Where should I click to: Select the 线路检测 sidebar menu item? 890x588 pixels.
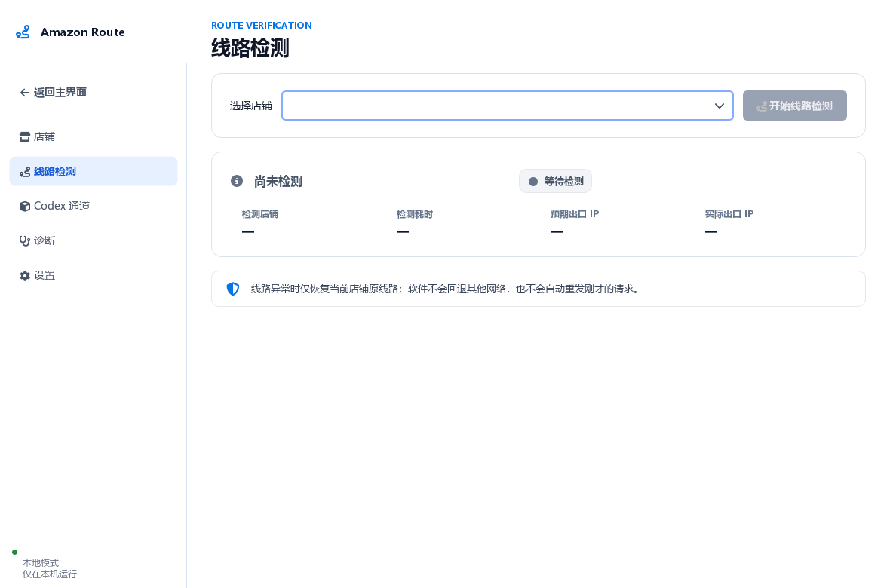[x=94, y=171]
